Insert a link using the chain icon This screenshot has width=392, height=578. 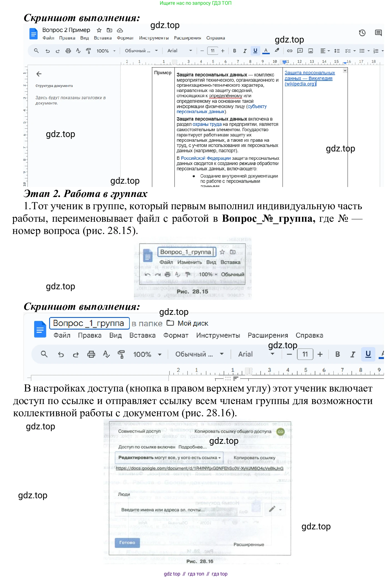coord(289,51)
